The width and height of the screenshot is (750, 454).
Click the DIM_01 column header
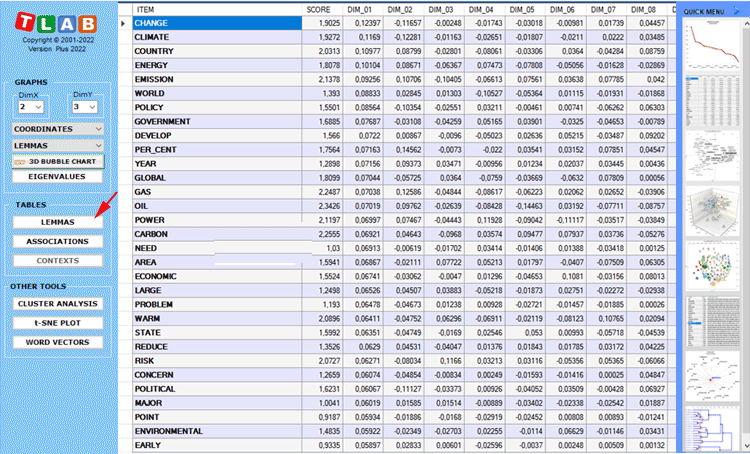[362, 10]
